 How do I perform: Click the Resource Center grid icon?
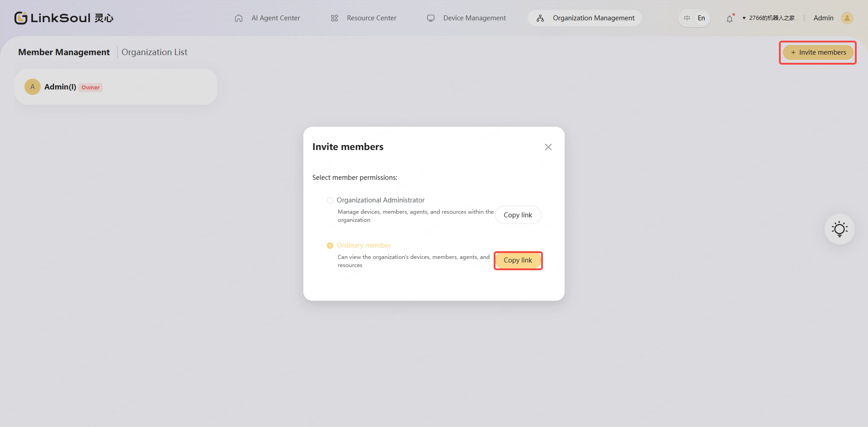point(335,18)
